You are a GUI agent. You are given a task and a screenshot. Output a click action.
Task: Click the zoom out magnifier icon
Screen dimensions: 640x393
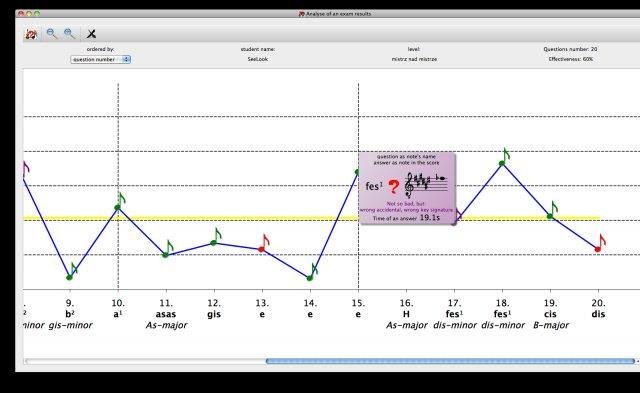coord(52,34)
